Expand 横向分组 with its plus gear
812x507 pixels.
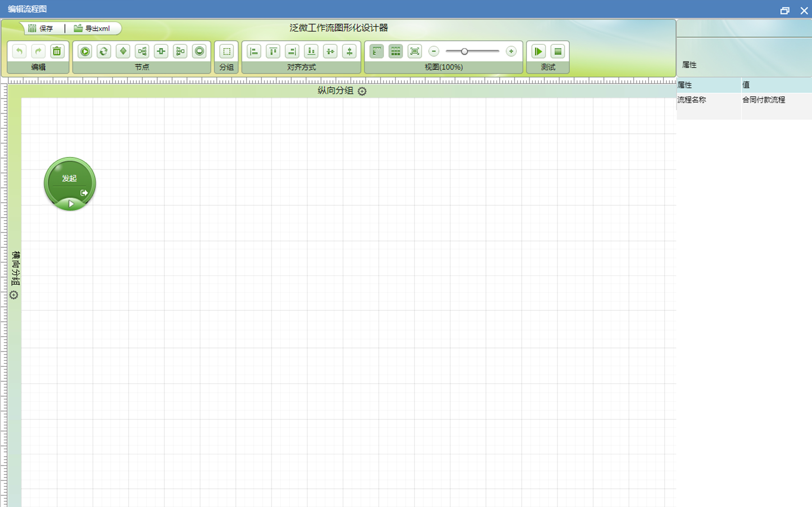(x=14, y=295)
